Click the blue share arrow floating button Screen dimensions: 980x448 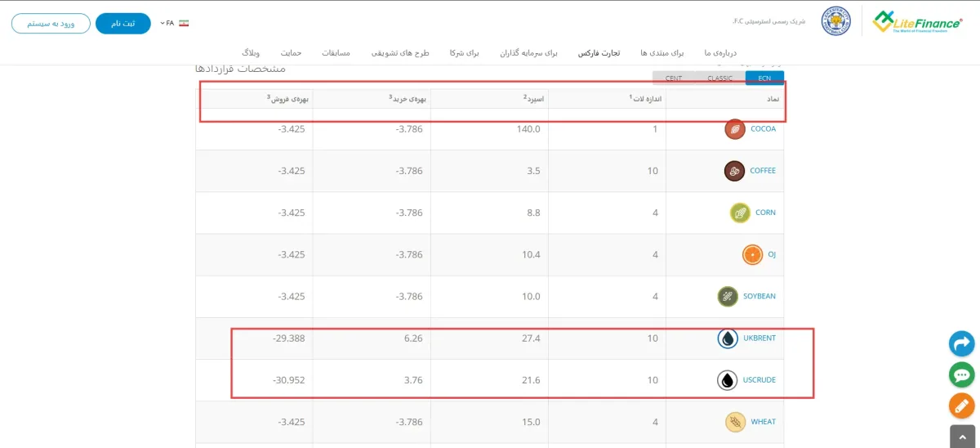(962, 343)
